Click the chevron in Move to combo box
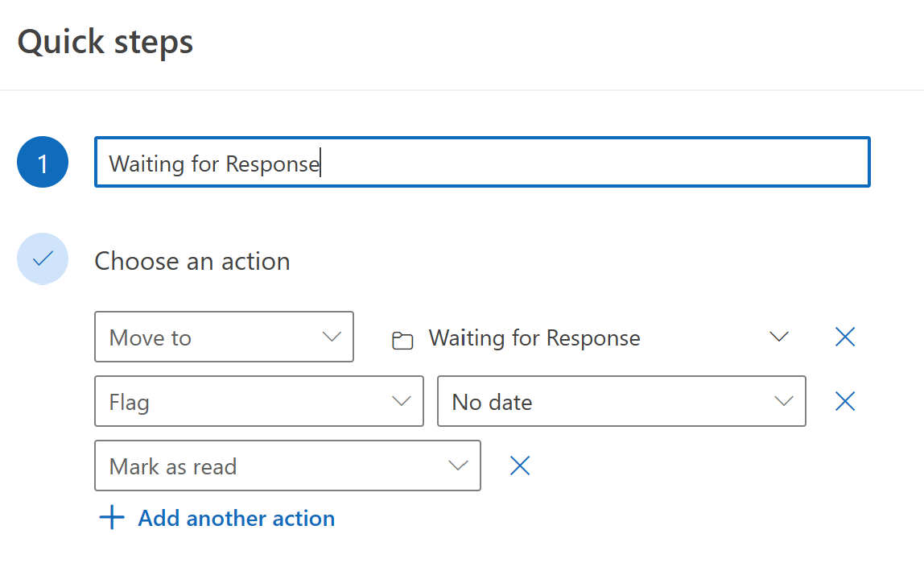This screenshot has width=924, height=567. pyautogui.click(x=332, y=337)
